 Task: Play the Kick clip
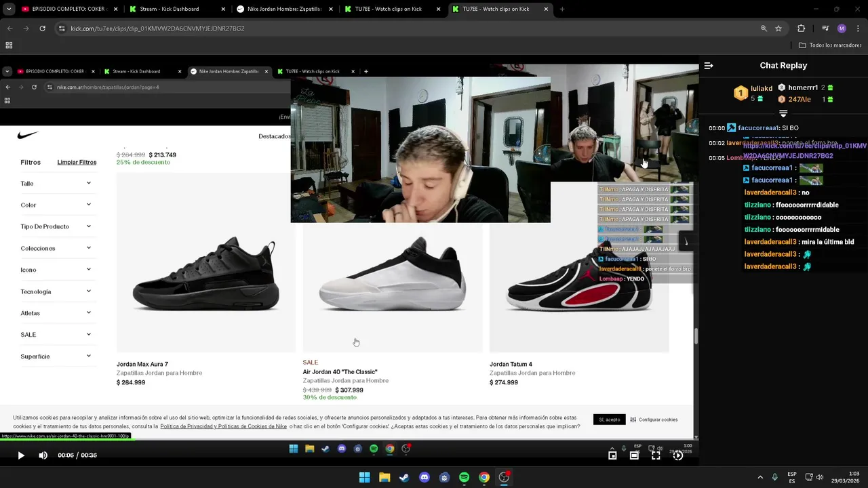pyautogui.click(x=20, y=455)
